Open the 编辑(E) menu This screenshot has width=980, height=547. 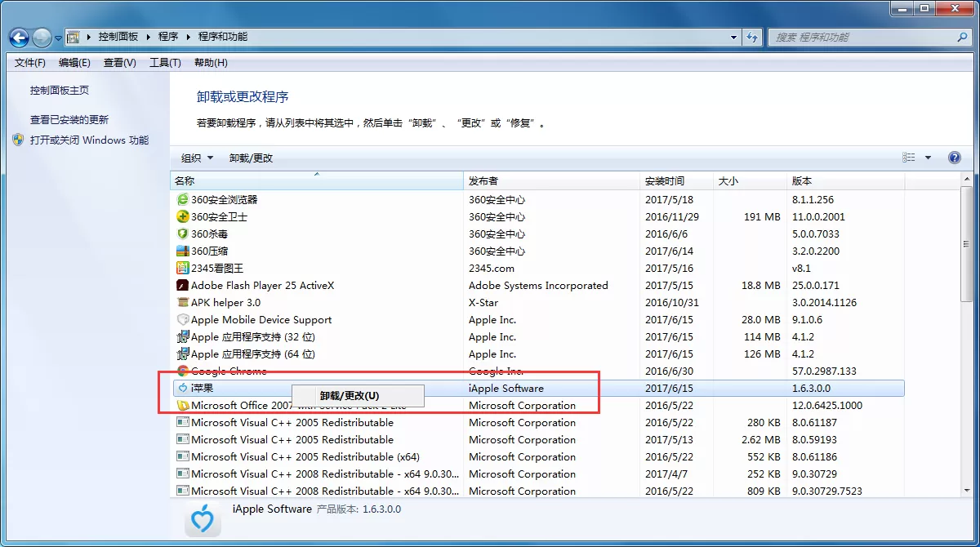pos(74,63)
